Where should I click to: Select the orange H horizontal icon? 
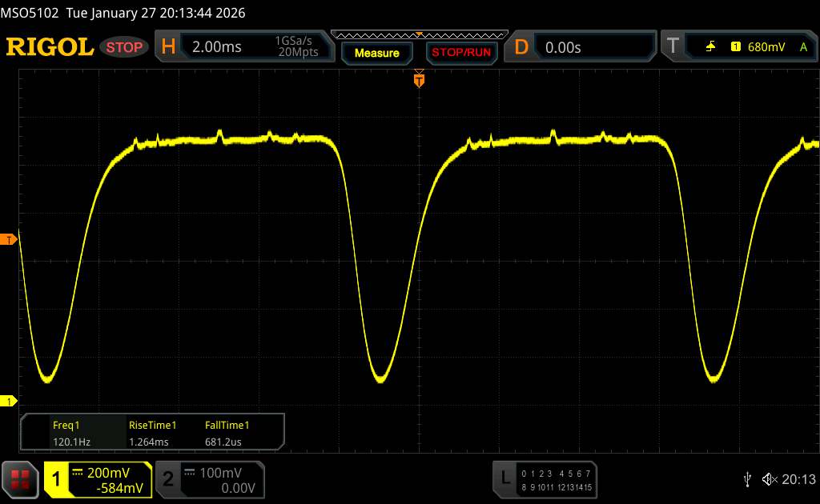point(168,47)
